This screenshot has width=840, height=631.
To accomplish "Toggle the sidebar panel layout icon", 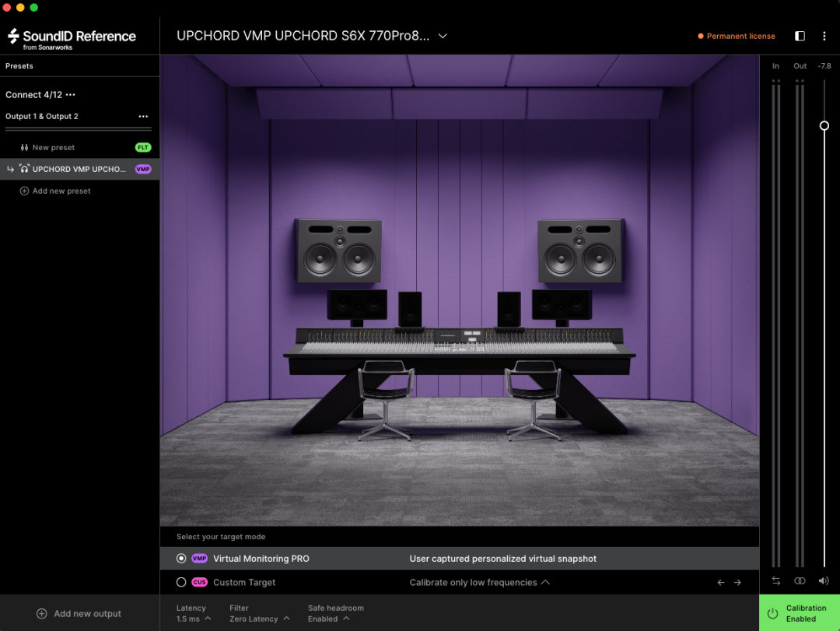I will [x=800, y=36].
